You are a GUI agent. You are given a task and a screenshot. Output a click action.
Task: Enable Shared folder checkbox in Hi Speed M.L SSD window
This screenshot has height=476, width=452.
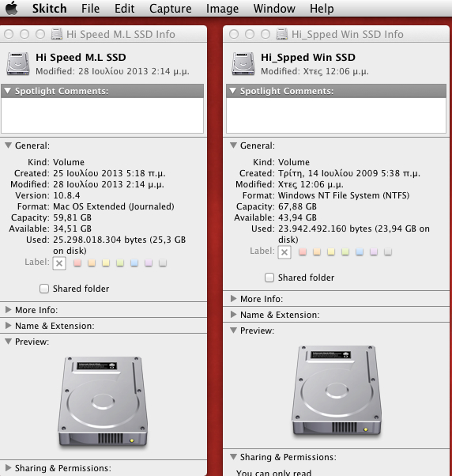(x=44, y=289)
